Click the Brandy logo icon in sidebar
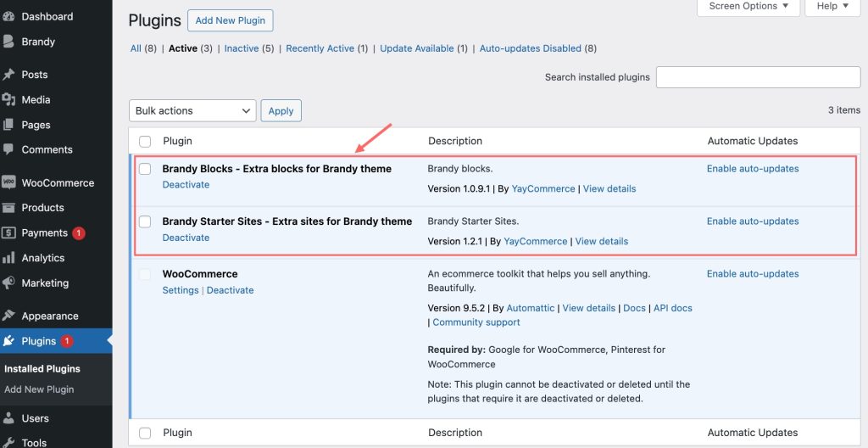The height and width of the screenshot is (448, 868). (x=8, y=42)
